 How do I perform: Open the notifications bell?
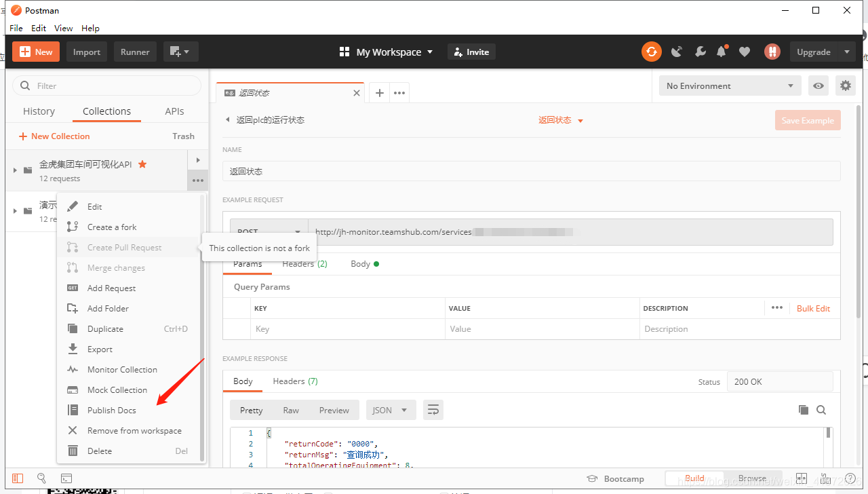click(722, 52)
